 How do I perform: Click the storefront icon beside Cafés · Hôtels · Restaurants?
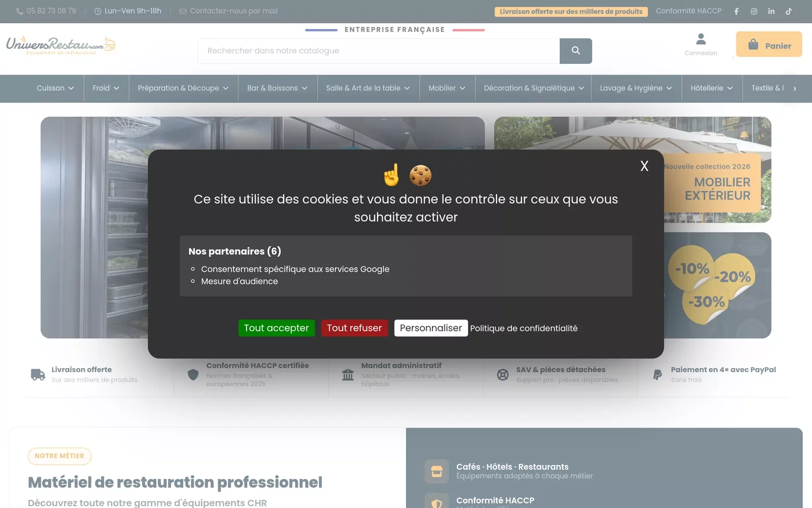pyautogui.click(x=437, y=471)
